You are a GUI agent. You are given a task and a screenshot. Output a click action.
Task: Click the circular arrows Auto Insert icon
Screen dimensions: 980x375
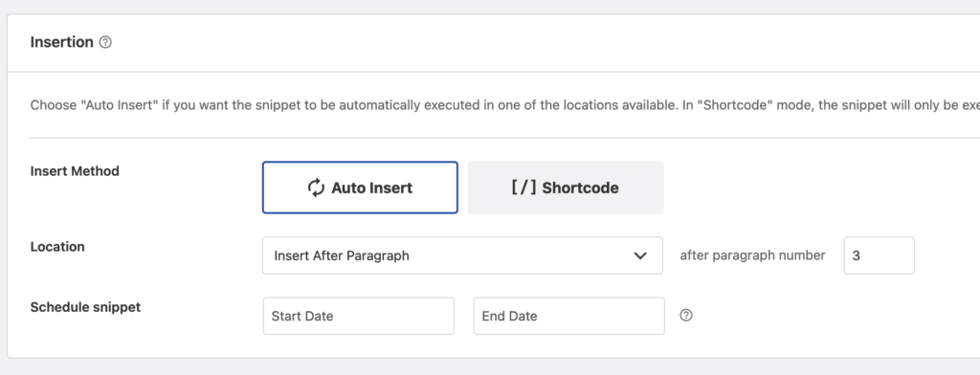tap(316, 187)
